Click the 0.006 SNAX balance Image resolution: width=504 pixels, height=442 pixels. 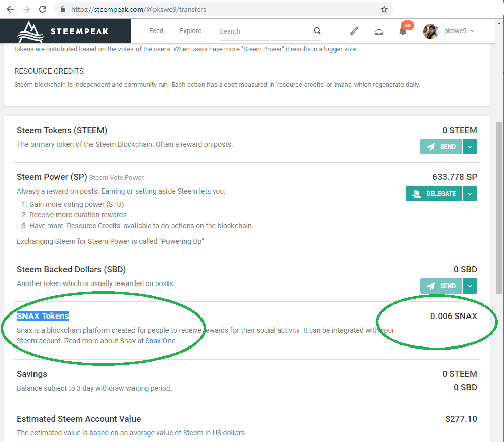pos(454,316)
